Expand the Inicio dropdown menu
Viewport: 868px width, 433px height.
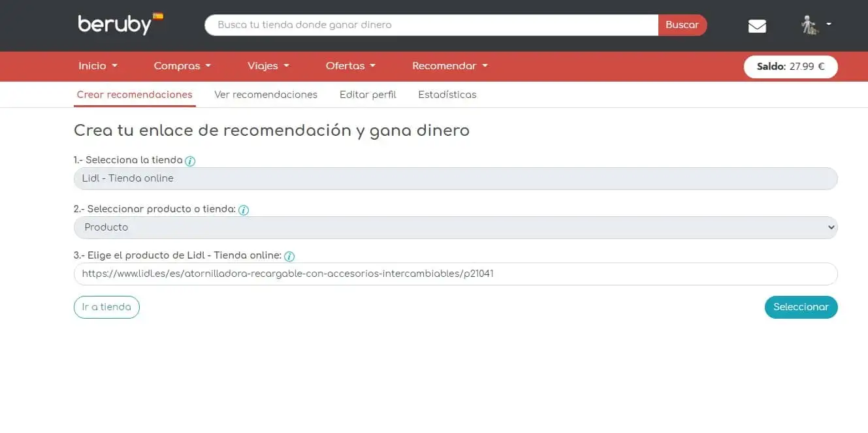[x=98, y=66]
